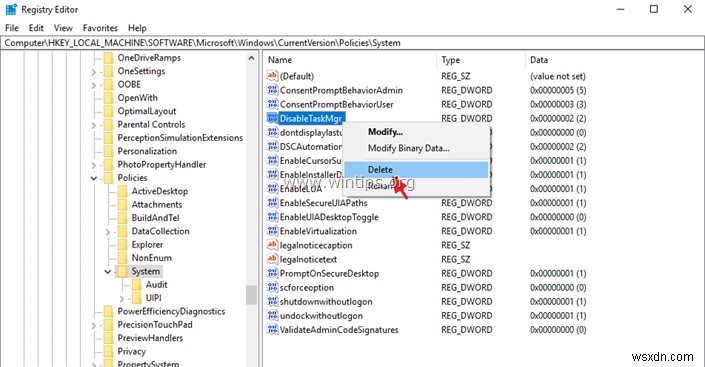
Task: Click the Explorer folder icon
Action: coord(122,245)
